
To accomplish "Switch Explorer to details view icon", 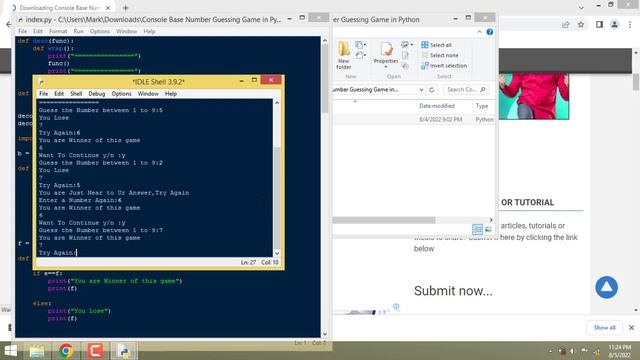I will click(x=477, y=229).
